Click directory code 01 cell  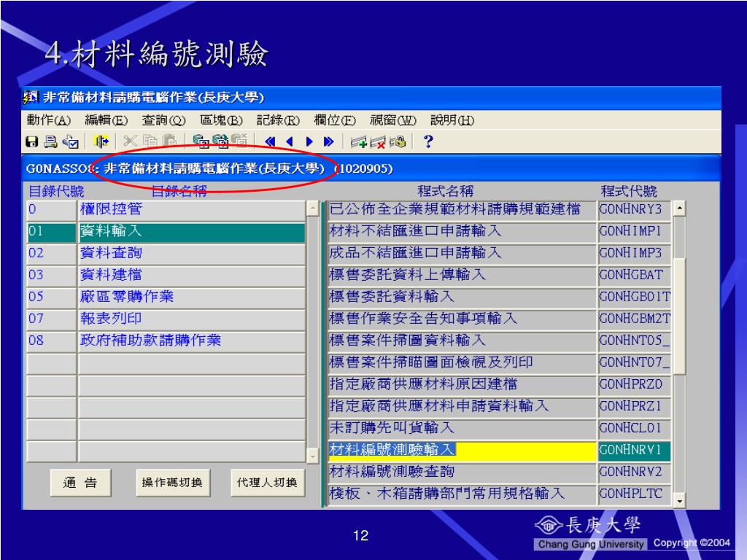tap(52, 231)
